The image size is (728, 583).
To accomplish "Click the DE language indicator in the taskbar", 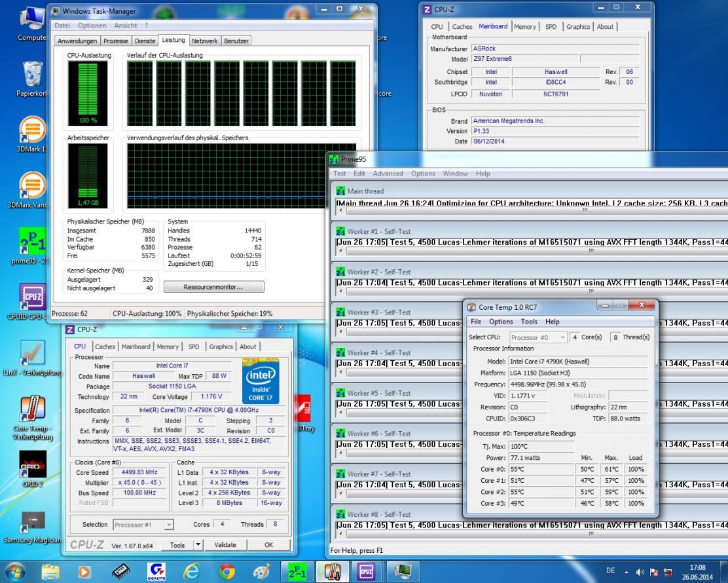I will tap(611, 571).
